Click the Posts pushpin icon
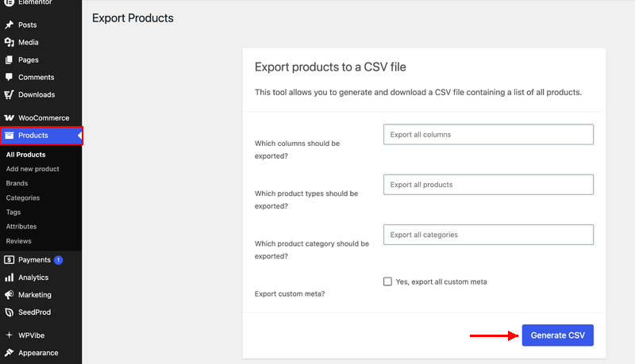 9,25
